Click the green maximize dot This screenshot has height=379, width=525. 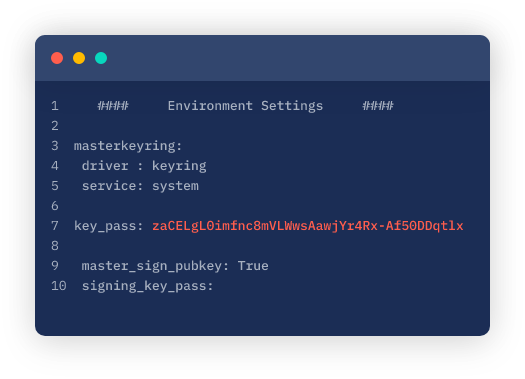pos(101,58)
